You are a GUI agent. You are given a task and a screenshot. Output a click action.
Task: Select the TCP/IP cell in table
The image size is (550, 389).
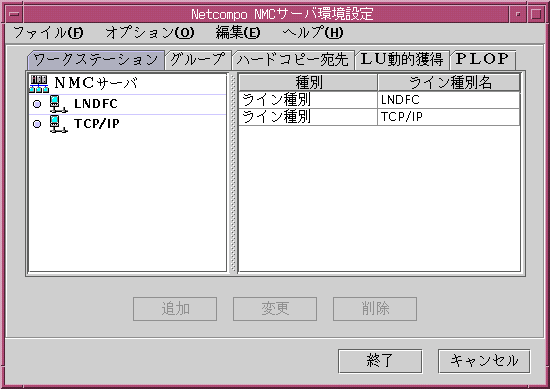click(x=449, y=117)
